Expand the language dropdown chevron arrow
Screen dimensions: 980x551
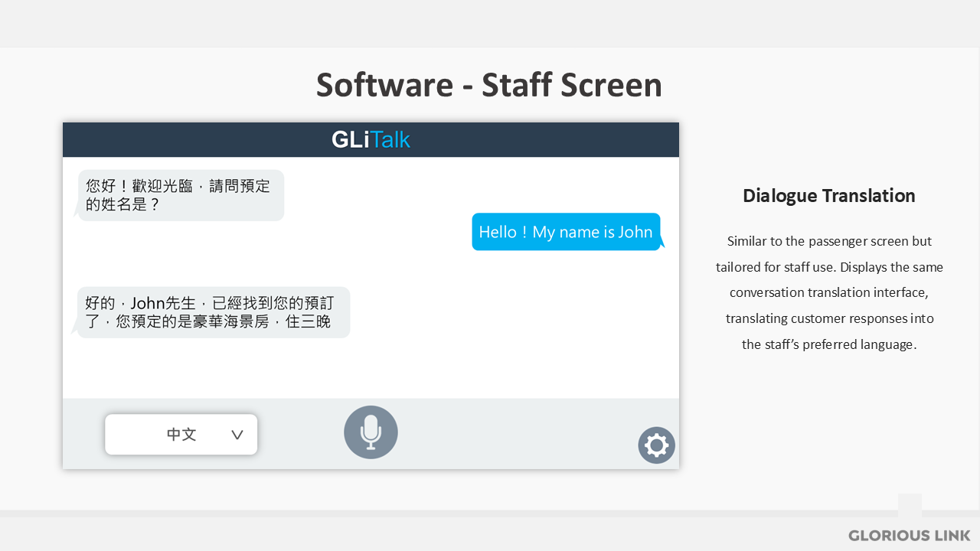pyautogui.click(x=237, y=435)
